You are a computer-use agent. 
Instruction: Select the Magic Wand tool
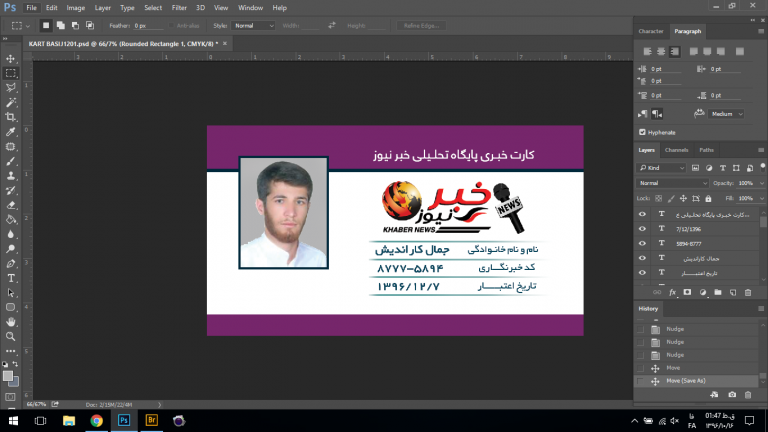tap(10, 102)
